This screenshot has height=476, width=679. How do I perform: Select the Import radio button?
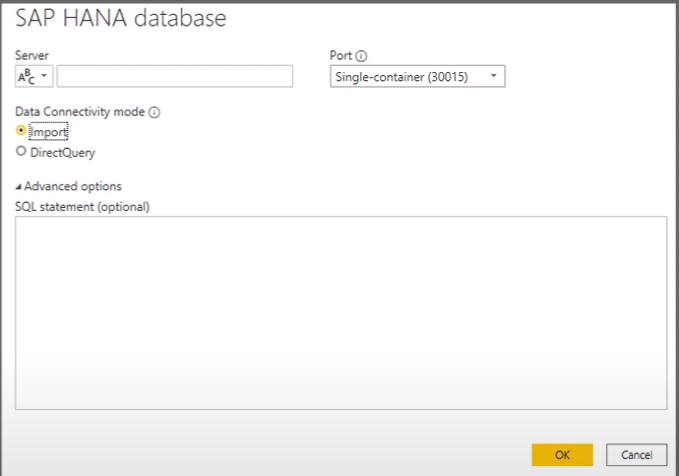point(20,130)
